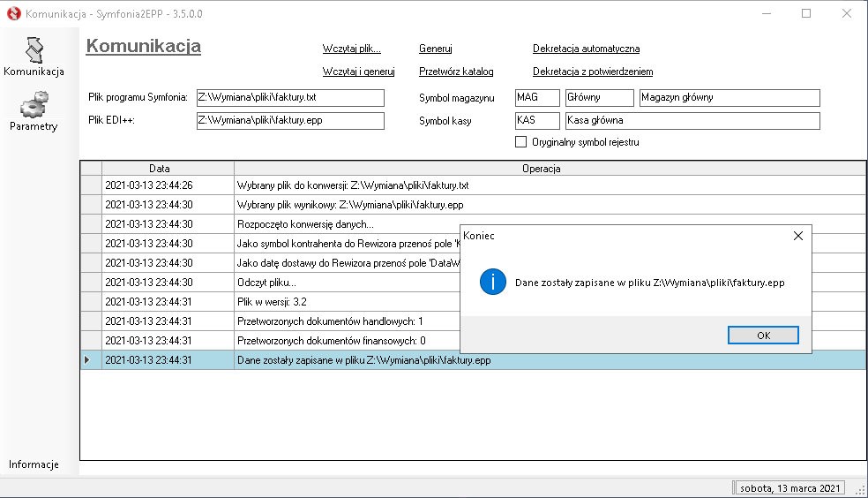
Task: Click the Przetwórz katalog link
Action: point(455,72)
